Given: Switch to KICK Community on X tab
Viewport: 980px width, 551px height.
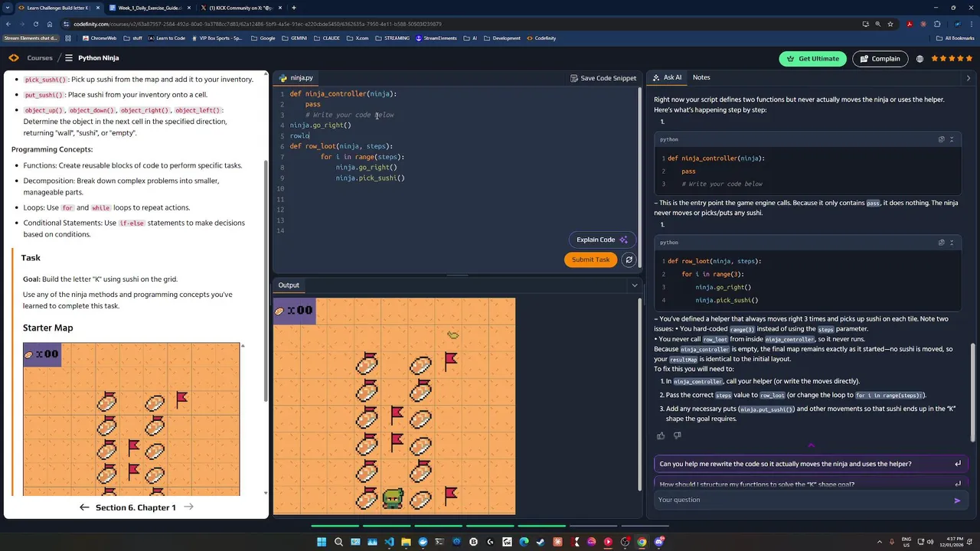Looking at the screenshot, I should click(240, 8).
